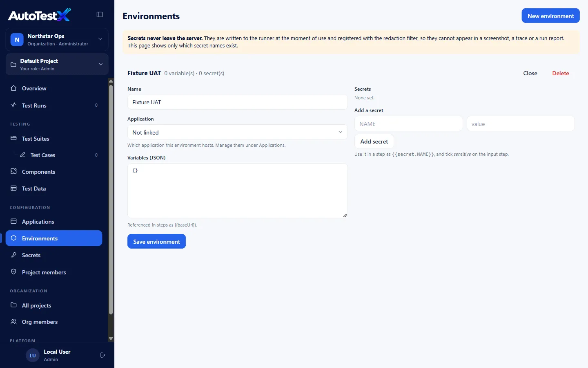Click the Environments page heading
588x368 pixels.
(151, 16)
